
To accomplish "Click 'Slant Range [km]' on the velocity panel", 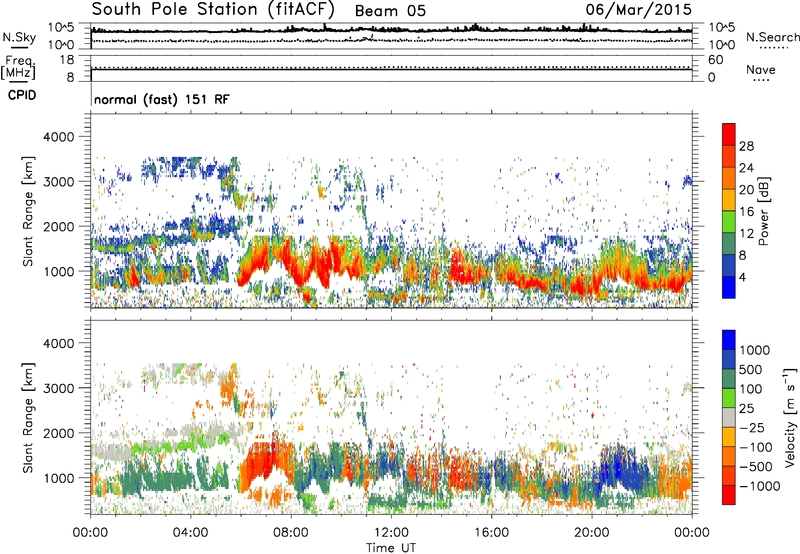I will pyautogui.click(x=28, y=418).
